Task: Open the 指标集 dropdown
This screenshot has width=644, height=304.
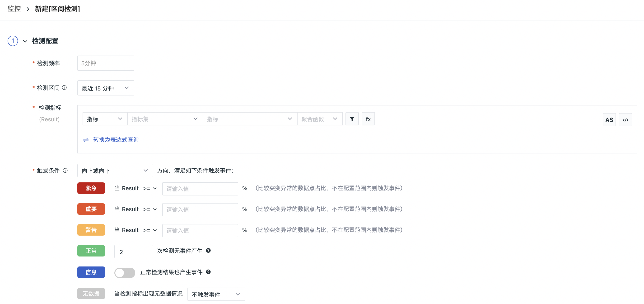Action: 165,119
